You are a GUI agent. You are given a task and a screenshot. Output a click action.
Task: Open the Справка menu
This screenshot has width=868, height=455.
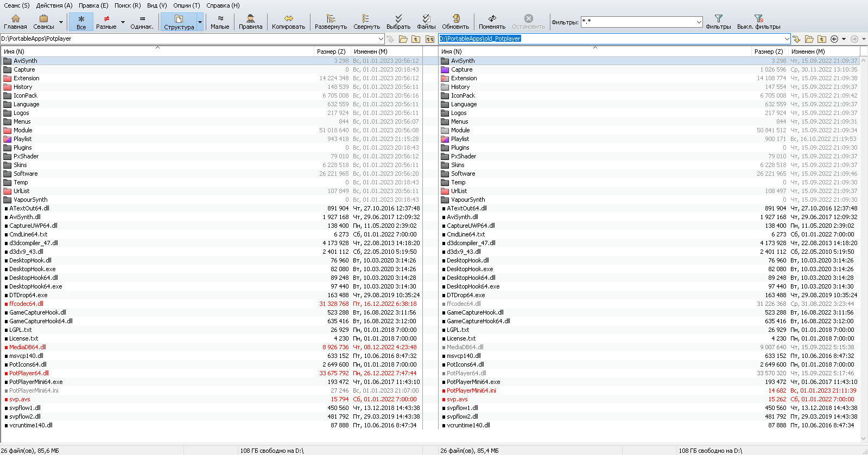coord(223,5)
